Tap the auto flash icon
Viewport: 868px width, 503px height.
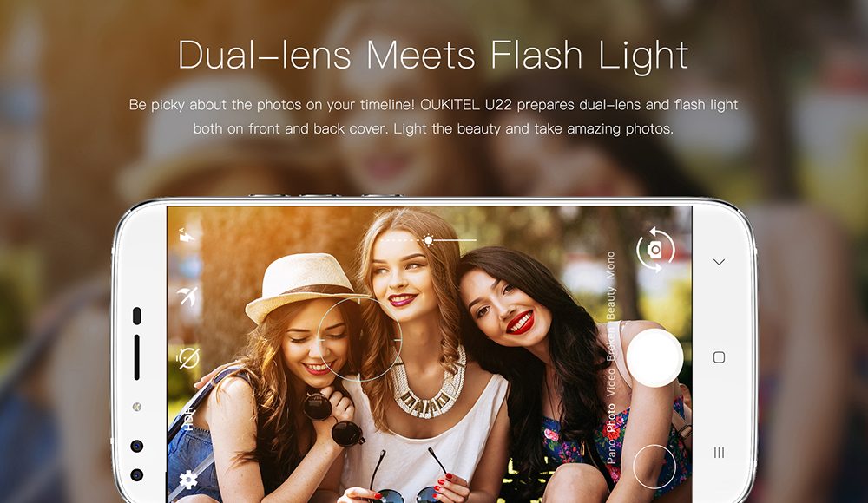pyautogui.click(x=187, y=235)
